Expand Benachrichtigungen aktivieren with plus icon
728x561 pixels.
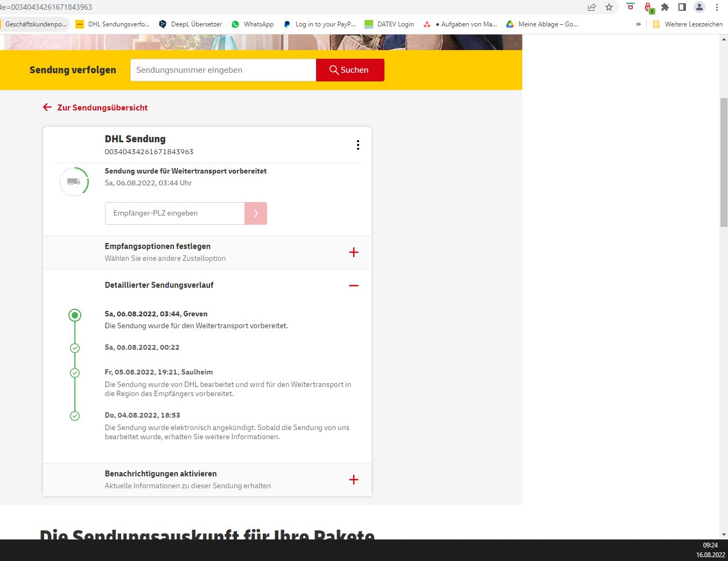pyautogui.click(x=354, y=480)
